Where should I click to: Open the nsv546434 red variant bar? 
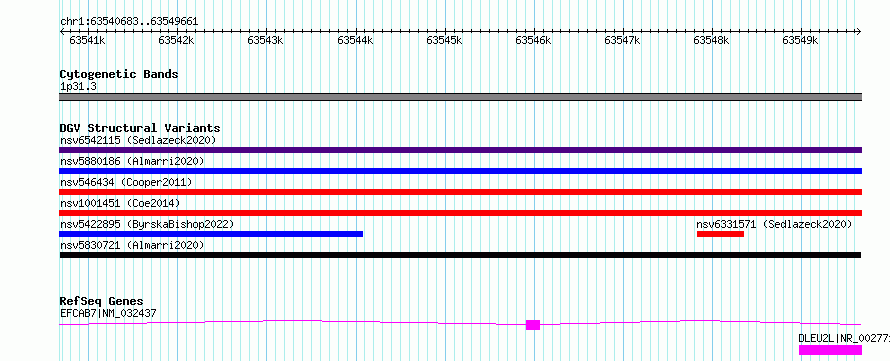click(x=460, y=192)
